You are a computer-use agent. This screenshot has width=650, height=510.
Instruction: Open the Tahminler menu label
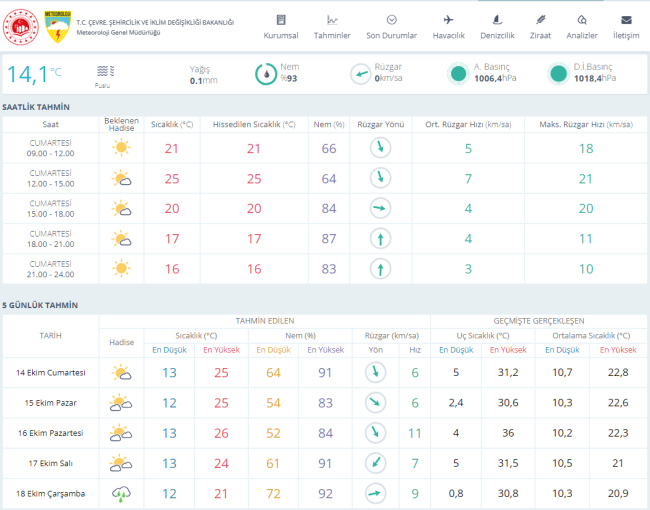point(332,36)
